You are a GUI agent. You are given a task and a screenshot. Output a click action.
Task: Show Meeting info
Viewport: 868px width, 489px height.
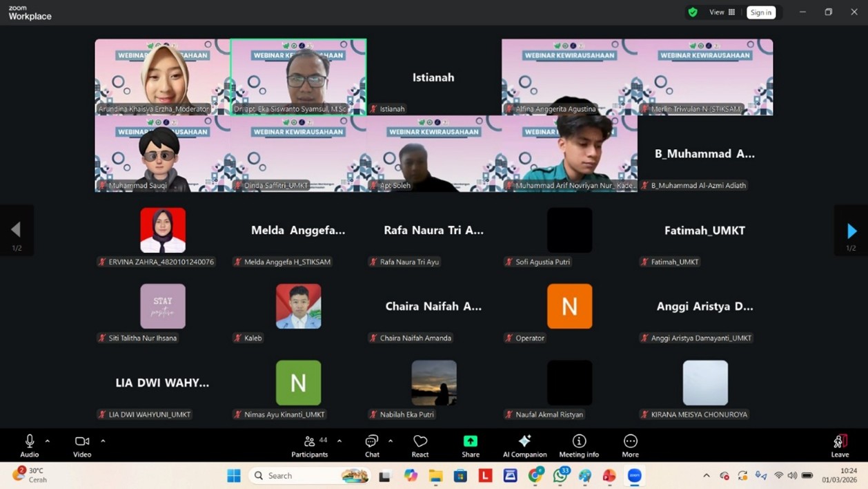[x=579, y=445]
